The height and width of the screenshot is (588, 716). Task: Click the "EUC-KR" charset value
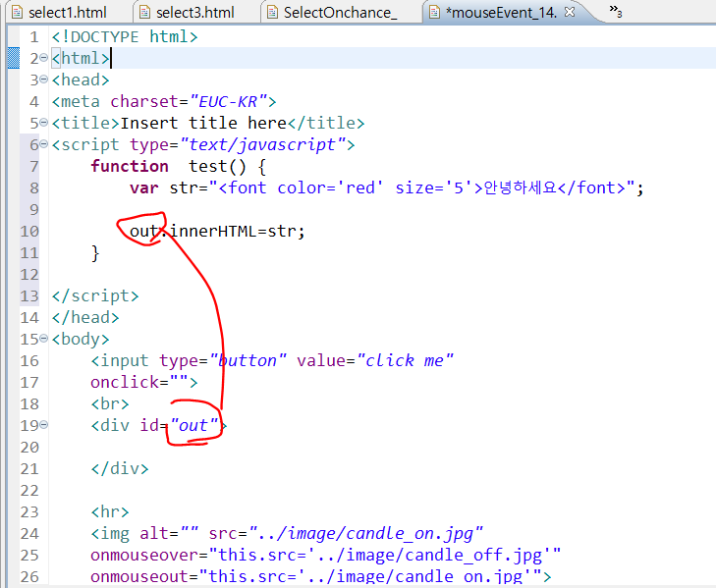[228, 101]
